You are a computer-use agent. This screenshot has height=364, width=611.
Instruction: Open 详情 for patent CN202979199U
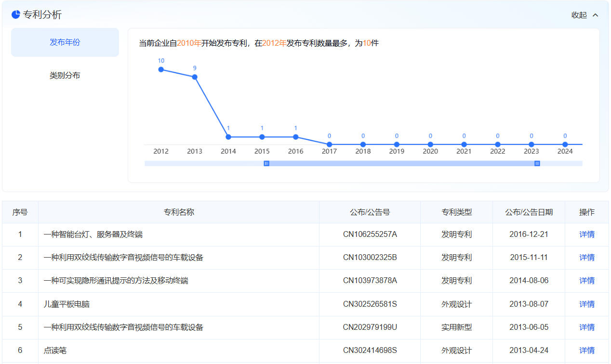586,327
